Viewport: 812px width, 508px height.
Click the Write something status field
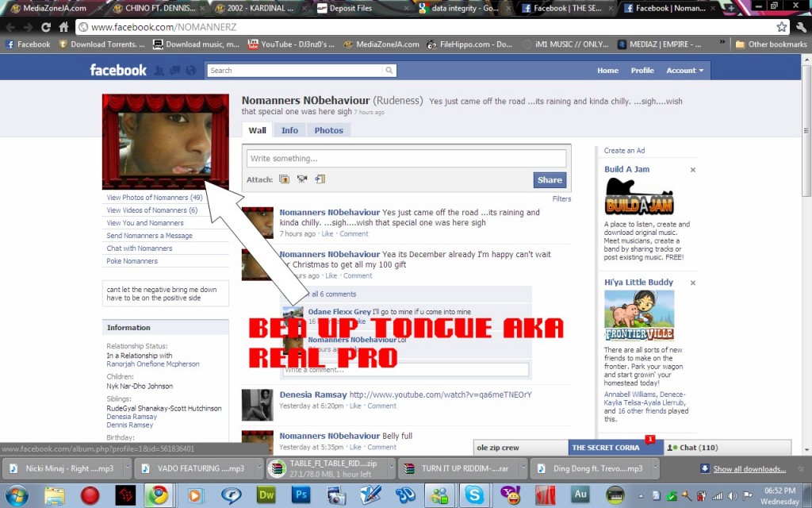[x=406, y=159]
